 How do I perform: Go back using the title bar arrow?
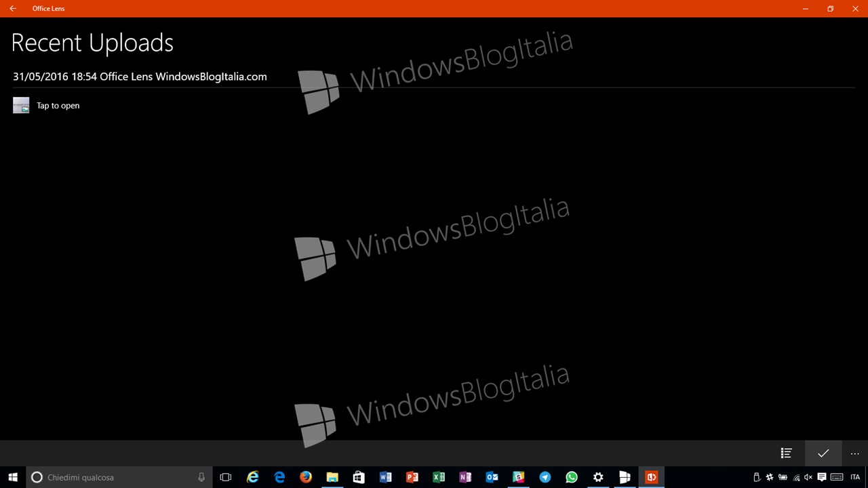[13, 9]
